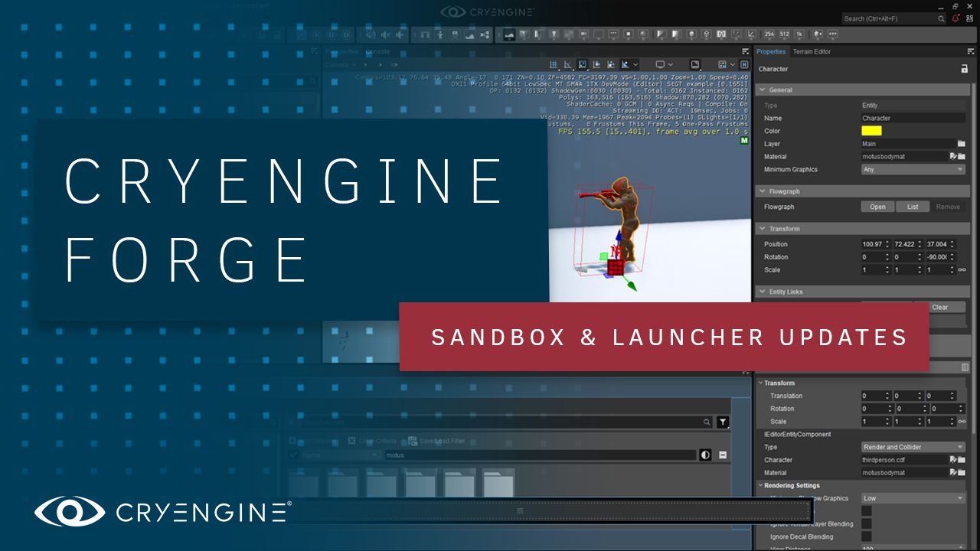Screen dimensions: 980x551
Task: Click the green M indicator in viewport
Action: point(744,142)
